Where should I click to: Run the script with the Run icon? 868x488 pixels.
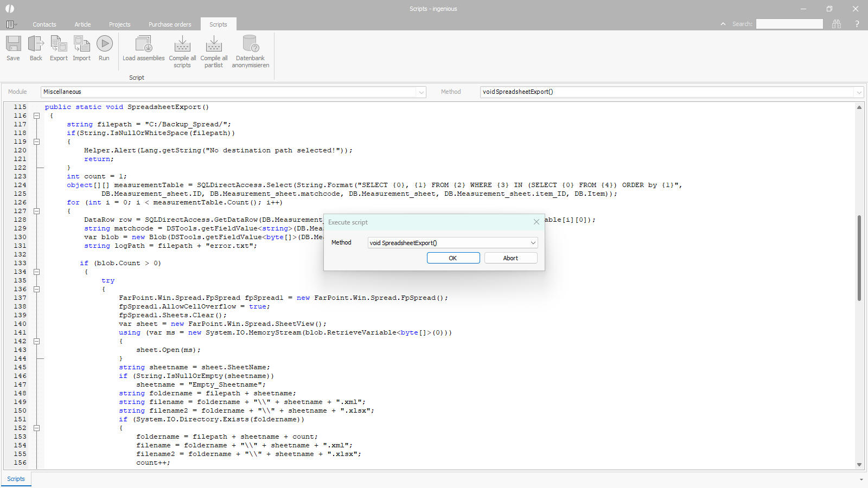pos(104,44)
